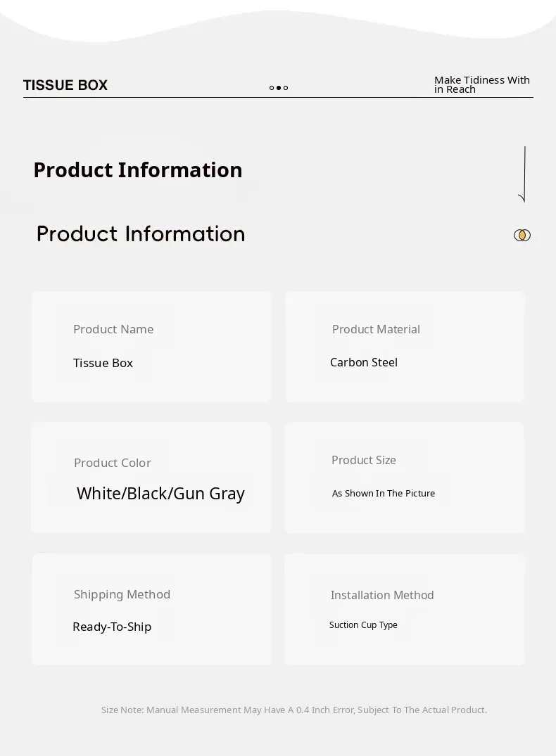Click the Make Tidiness Within Reach slogan
This screenshot has height=756, width=556.
pos(482,84)
